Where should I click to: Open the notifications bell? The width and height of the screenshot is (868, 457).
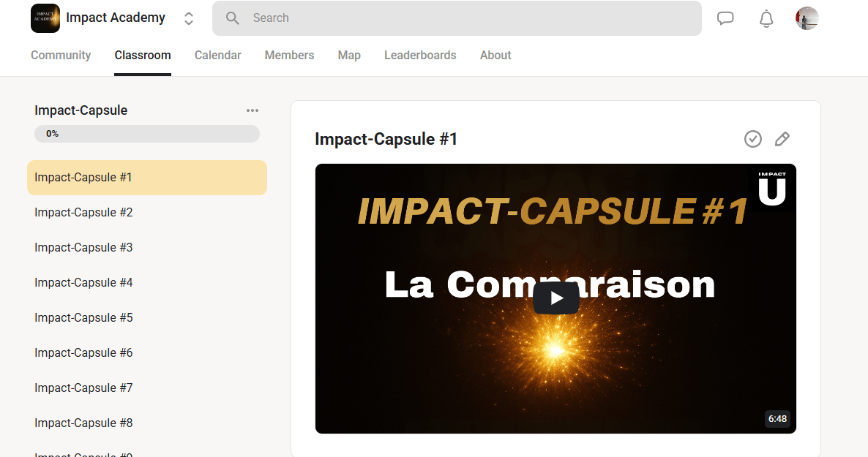point(766,18)
